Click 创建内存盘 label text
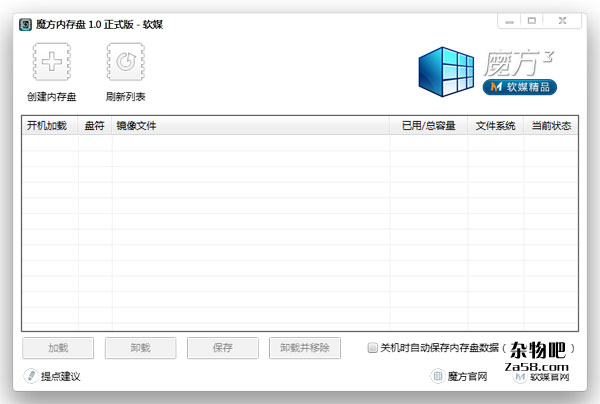The width and height of the screenshot is (600, 404). click(52, 97)
